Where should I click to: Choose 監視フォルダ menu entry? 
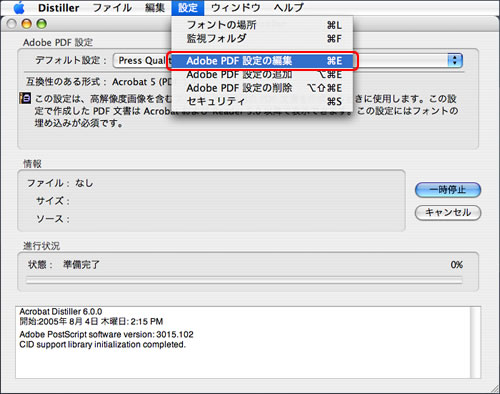click(x=262, y=39)
